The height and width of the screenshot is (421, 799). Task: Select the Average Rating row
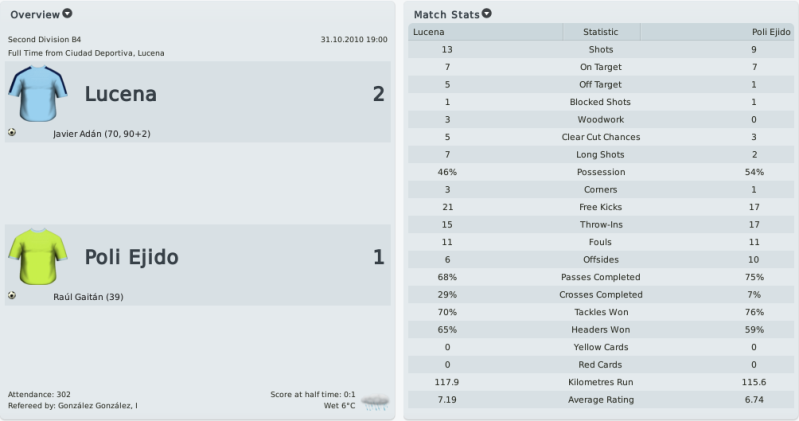pos(601,400)
